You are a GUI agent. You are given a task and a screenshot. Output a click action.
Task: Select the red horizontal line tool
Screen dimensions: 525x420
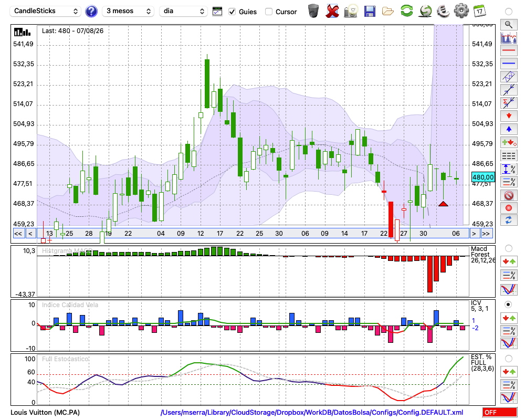pos(509,50)
